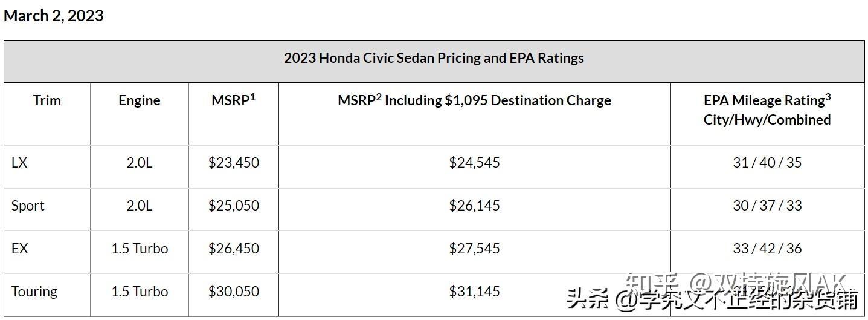The height and width of the screenshot is (320, 868).
Task: Click the Engine column header
Action: click(x=140, y=100)
